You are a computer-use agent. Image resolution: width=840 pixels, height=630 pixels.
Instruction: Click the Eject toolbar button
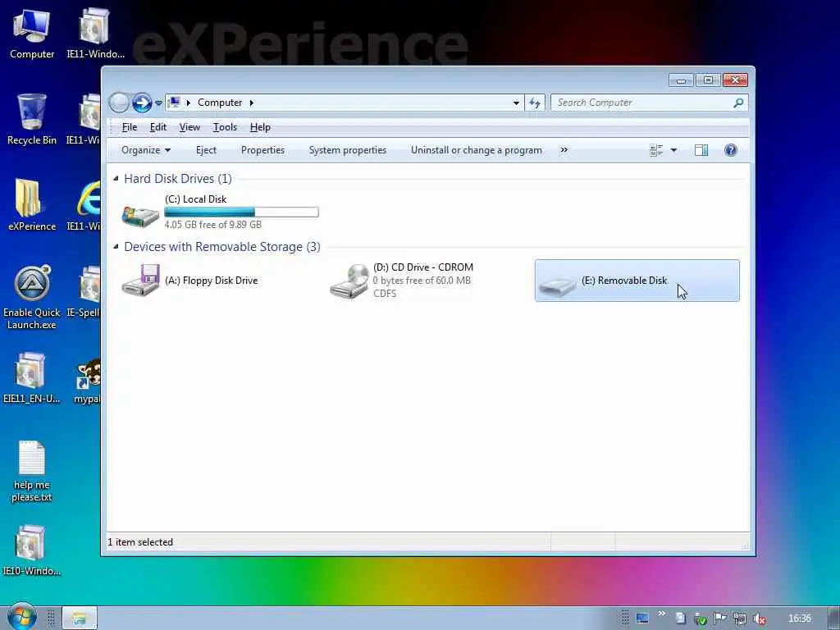point(206,150)
